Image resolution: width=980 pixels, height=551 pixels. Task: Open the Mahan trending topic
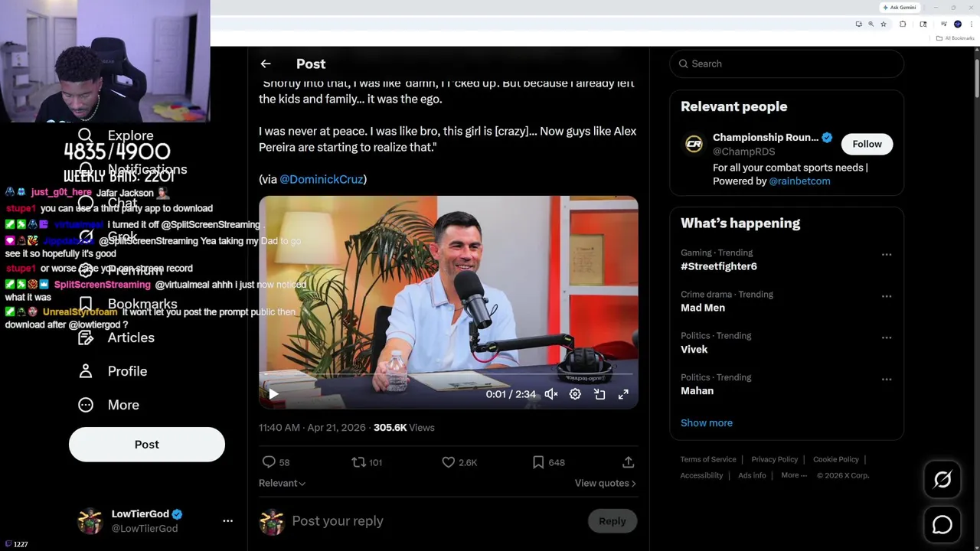[x=697, y=390]
